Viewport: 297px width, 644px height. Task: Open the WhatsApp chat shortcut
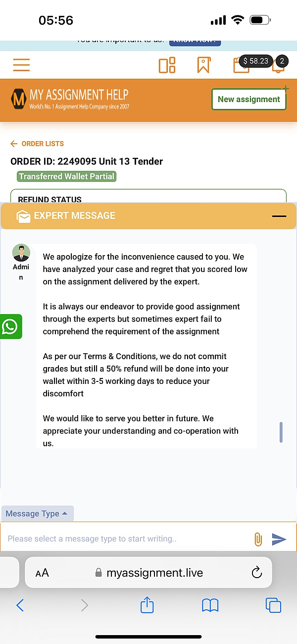(x=10, y=326)
